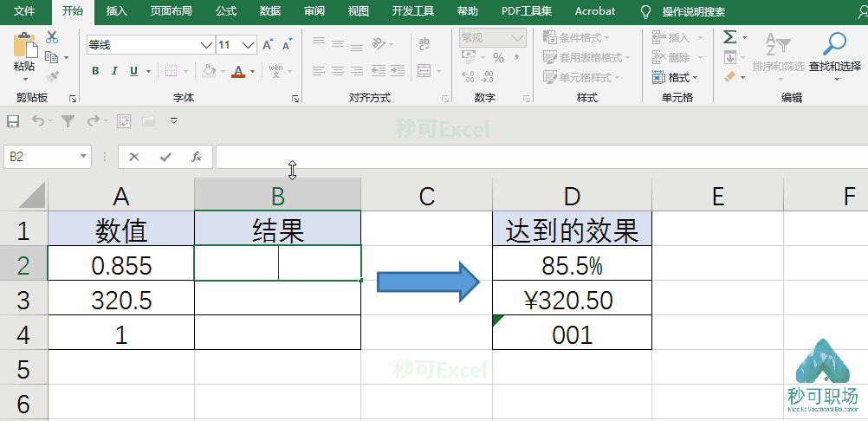Click the red Font Color A
Image resolution: width=868 pixels, height=421 pixels.
(238, 71)
